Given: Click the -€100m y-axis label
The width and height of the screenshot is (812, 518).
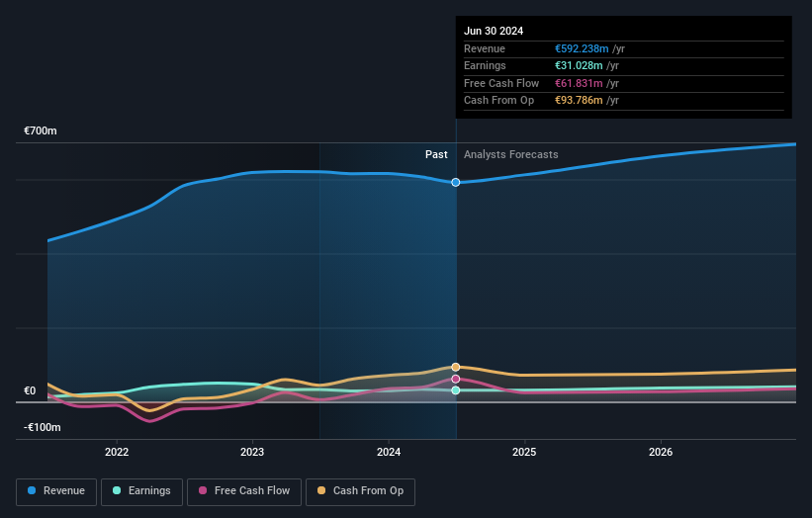Looking at the screenshot, I should [x=42, y=427].
